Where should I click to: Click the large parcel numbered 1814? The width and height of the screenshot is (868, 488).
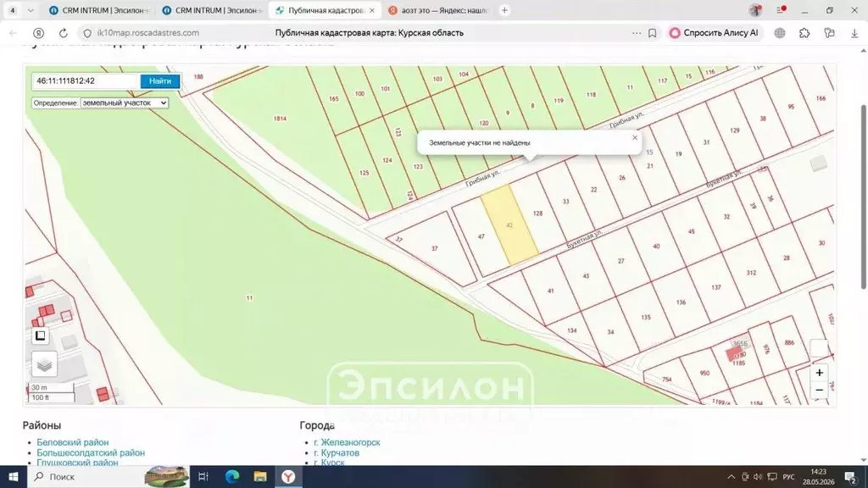point(280,119)
